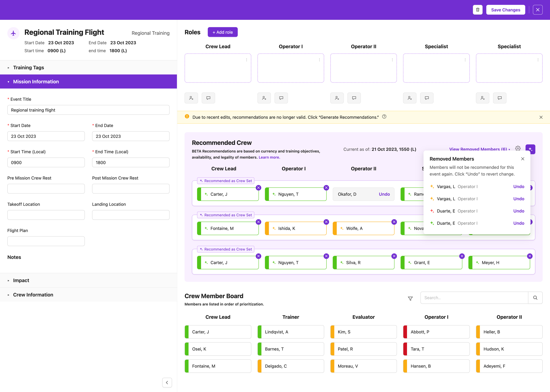Click filter icon on Crew Member Board
The height and width of the screenshot is (392, 550).
pos(410,299)
